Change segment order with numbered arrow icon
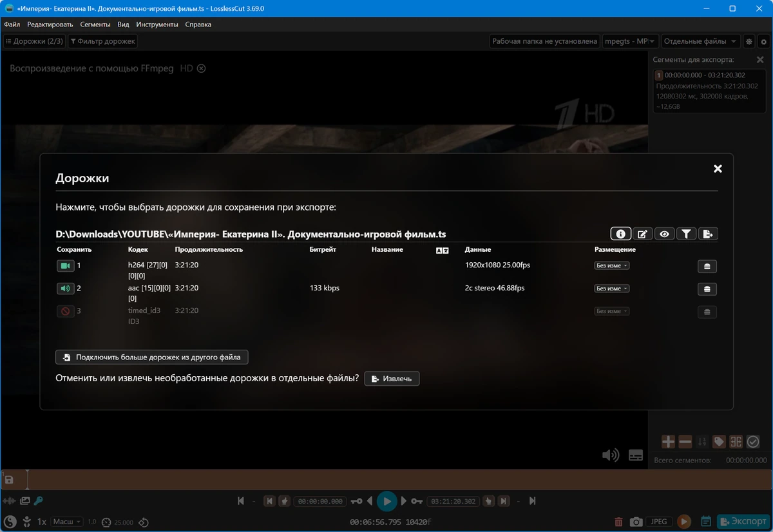Screen dimensions: 773x532 click(702, 442)
